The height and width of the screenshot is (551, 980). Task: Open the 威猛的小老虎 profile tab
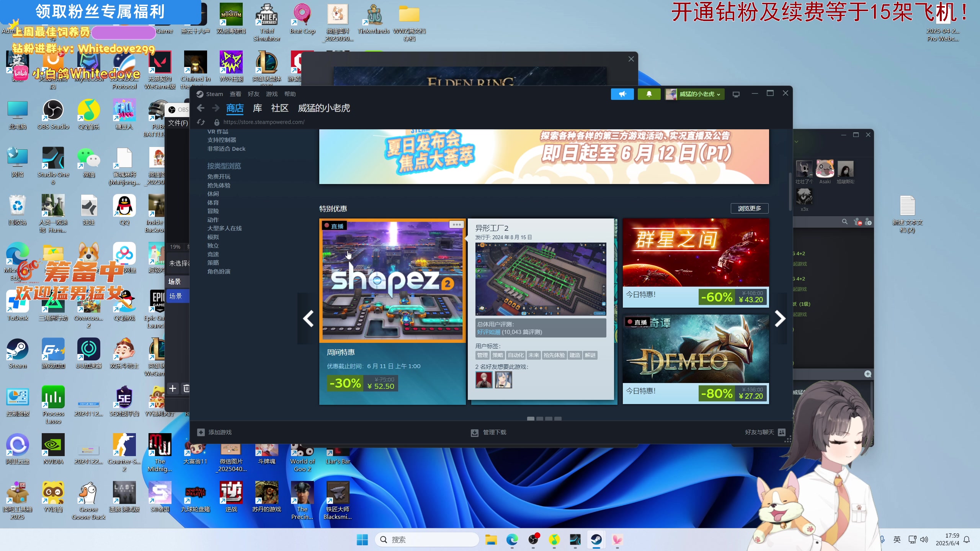(x=324, y=108)
